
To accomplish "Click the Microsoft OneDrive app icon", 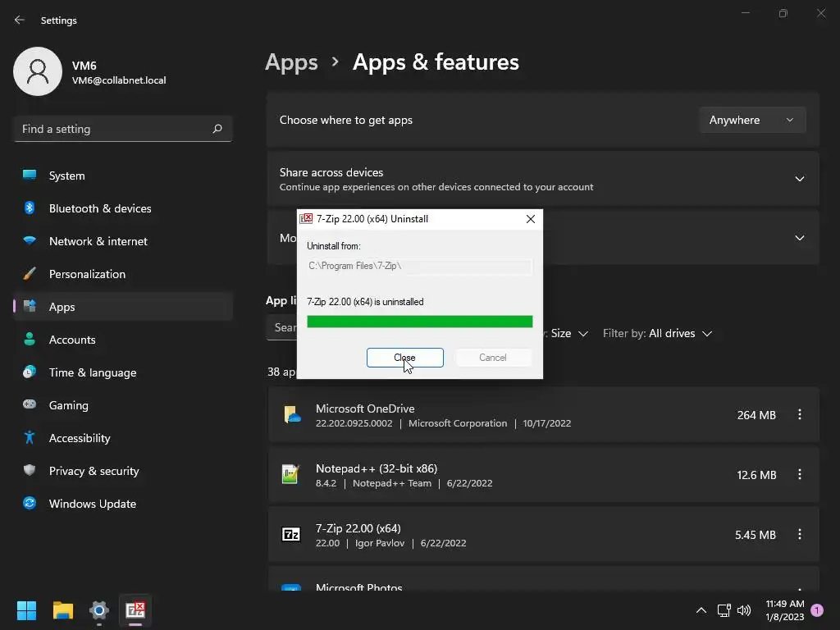I will pos(291,415).
